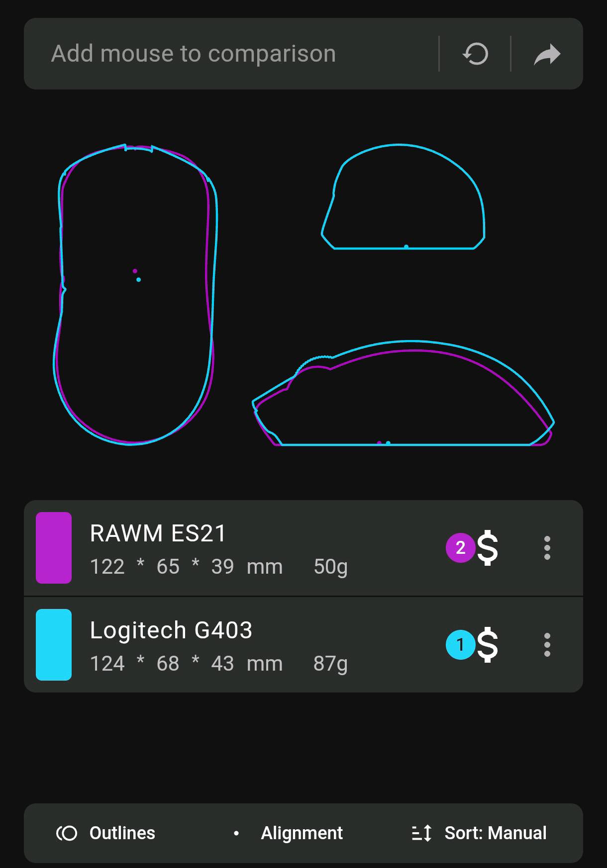This screenshot has height=868, width=607.
Task: Click the dollar icon for RAWM ES21
Action: [488, 548]
